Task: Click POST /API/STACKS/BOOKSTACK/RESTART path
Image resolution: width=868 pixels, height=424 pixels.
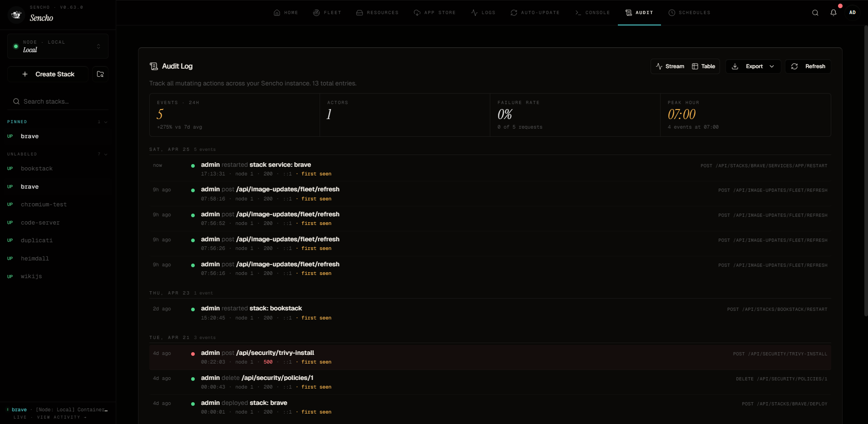Action: point(777,309)
